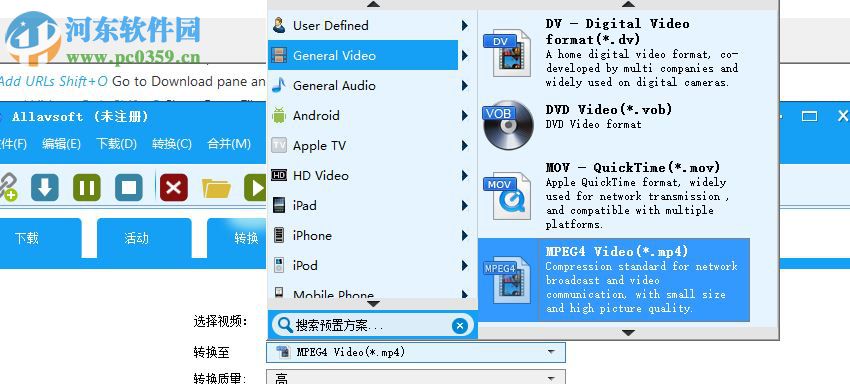Click the HD Video category icon
The height and width of the screenshot is (384, 850).
tap(279, 175)
